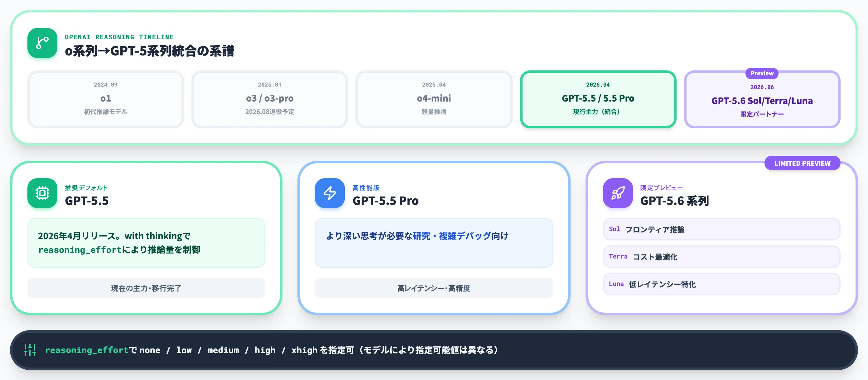Select the Sol フロンティア推論 row
This screenshot has width=868, height=380.
point(721,230)
